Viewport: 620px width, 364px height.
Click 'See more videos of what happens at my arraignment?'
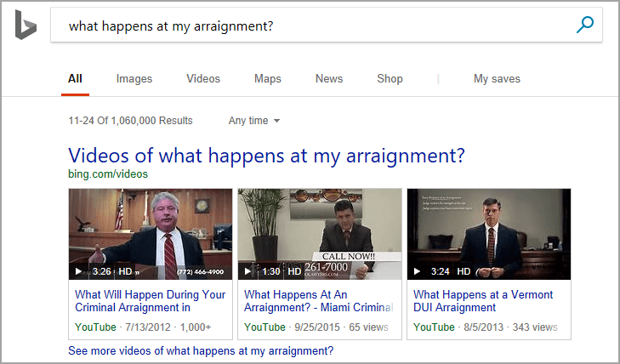tap(201, 350)
